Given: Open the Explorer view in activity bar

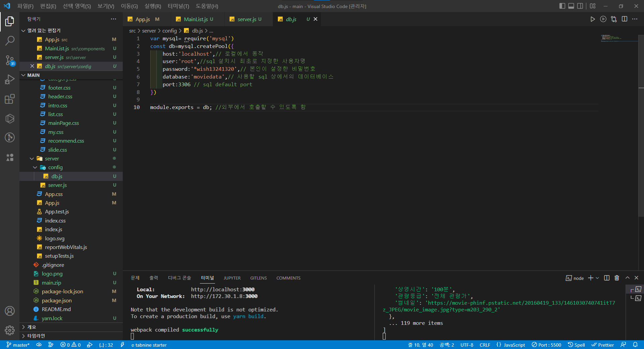Looking at the screenshot, I should (x=10, y=21).
